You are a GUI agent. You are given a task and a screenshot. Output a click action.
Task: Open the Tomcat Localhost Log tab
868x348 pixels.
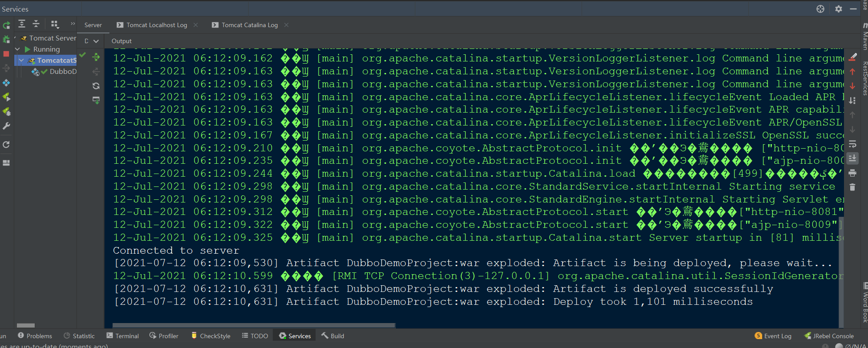pyautogui.click(x=153, y=25)
